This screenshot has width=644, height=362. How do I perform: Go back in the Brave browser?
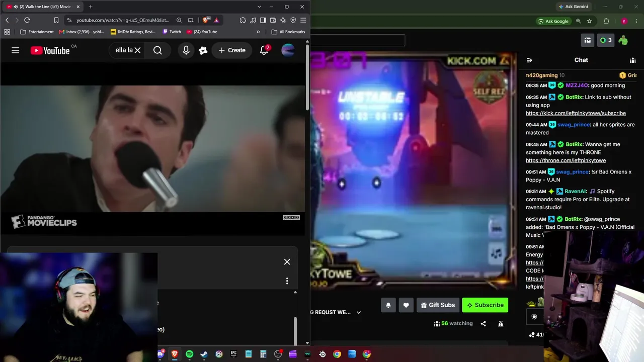click(7, 20)
